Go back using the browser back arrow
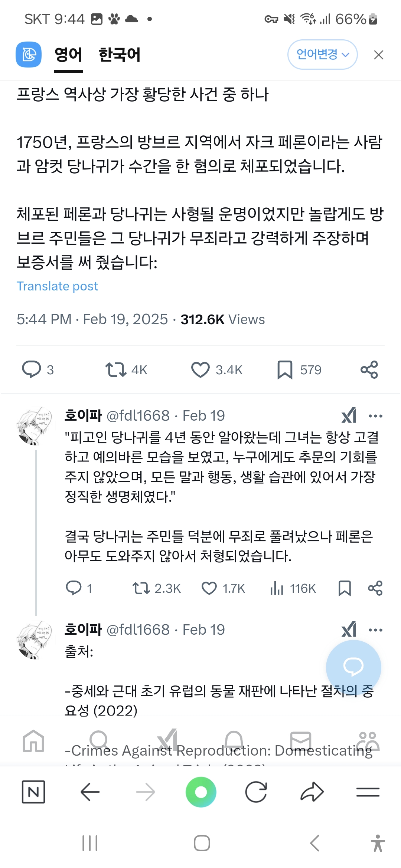Image resolution: width=401 pixels, height=868 pixels. click(90, 792)
